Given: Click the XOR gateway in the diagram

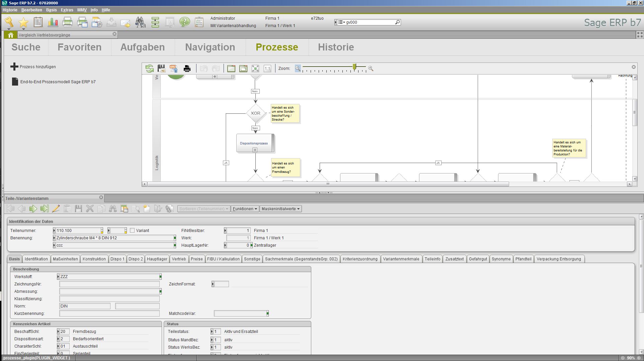Looking at the screenshot, I should click(255, 113).
